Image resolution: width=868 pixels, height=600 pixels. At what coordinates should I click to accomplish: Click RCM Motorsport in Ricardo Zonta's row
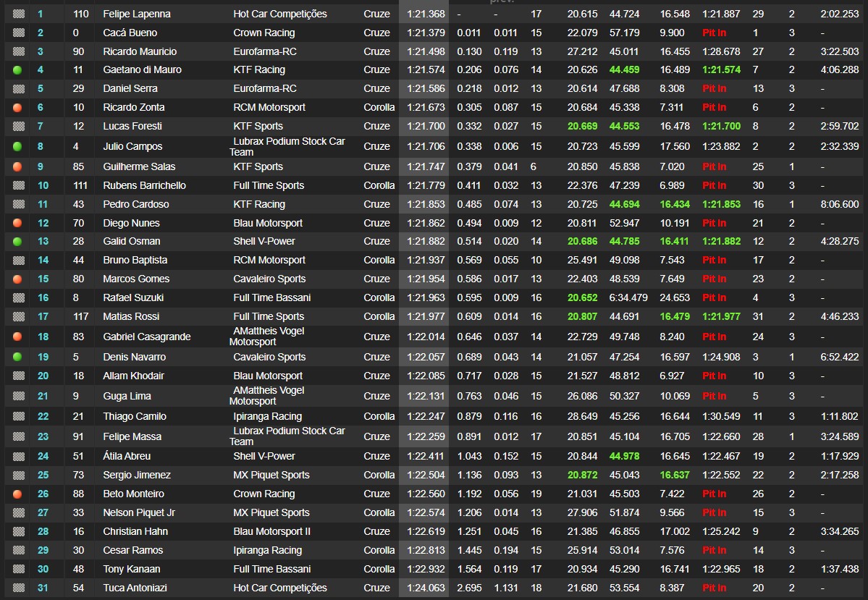pyautogui.click(x=269, y=107)
